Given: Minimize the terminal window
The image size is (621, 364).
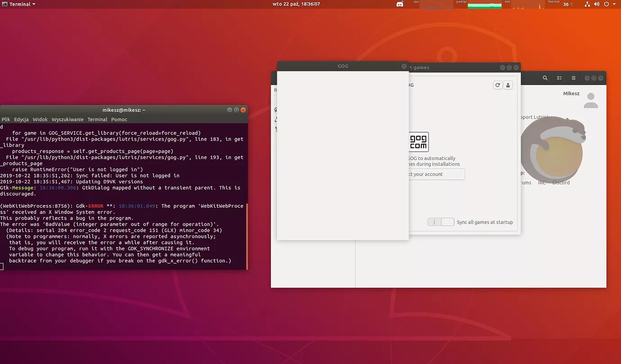Looking at the screenshot, I should pos(229,110).
